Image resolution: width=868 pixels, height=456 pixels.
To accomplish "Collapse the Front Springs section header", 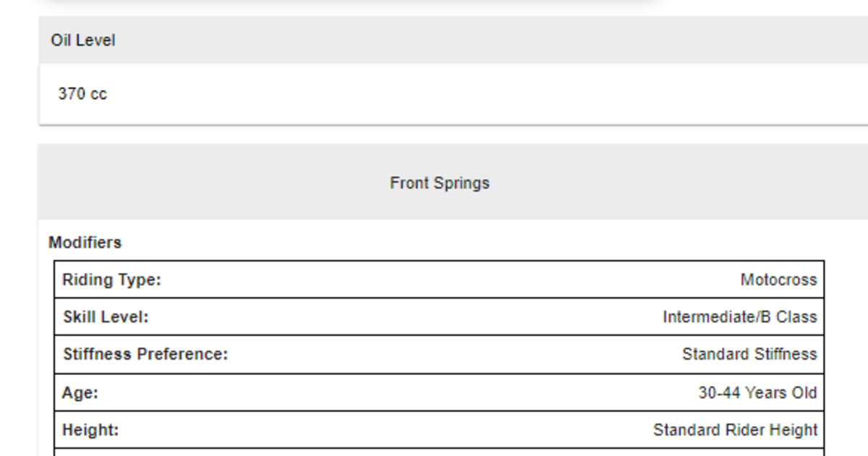I will pos(439,183).
